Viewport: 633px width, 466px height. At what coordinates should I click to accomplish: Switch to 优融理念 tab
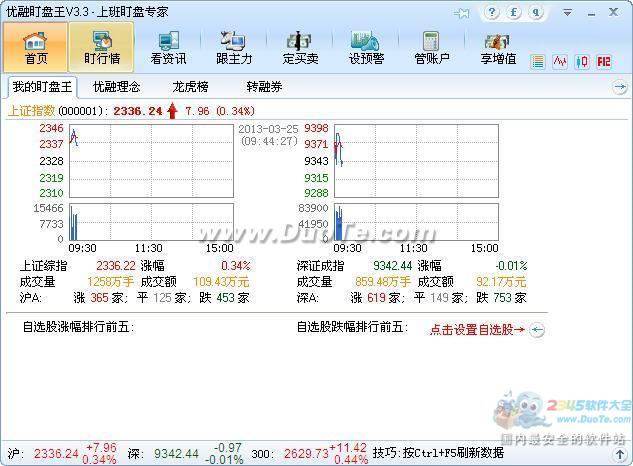click(116, 86)
